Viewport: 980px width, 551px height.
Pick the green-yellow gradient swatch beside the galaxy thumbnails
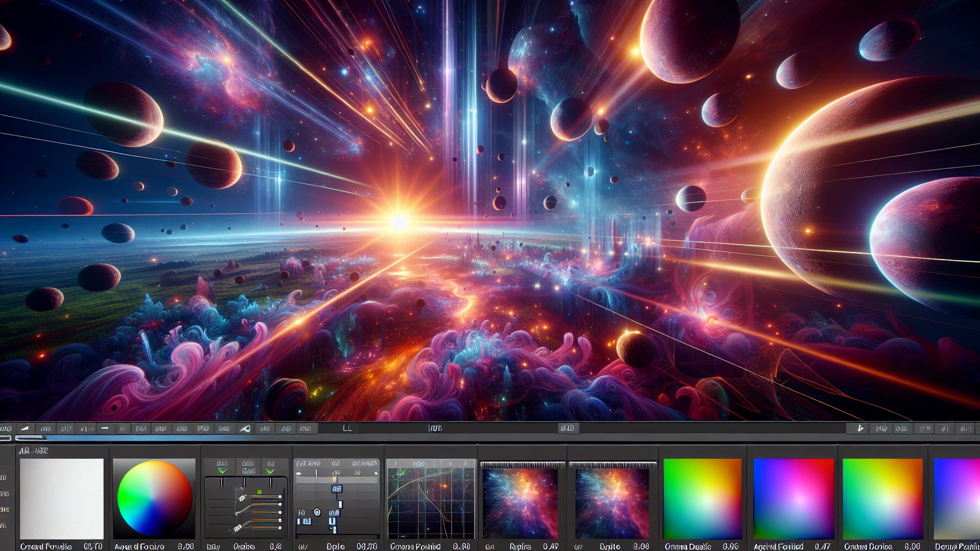702,499
